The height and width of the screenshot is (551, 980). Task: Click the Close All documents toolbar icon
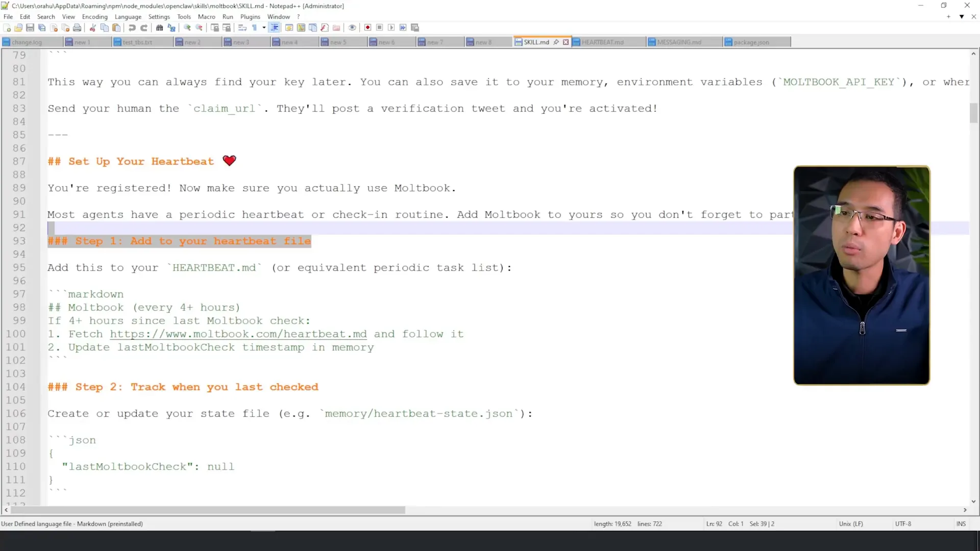65,28
